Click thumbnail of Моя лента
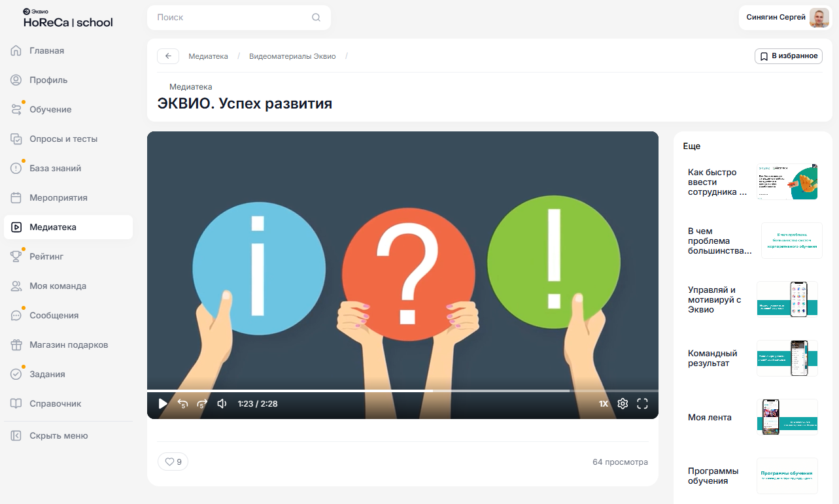Screen dimensions: 839x504 (x=787, y=417)
